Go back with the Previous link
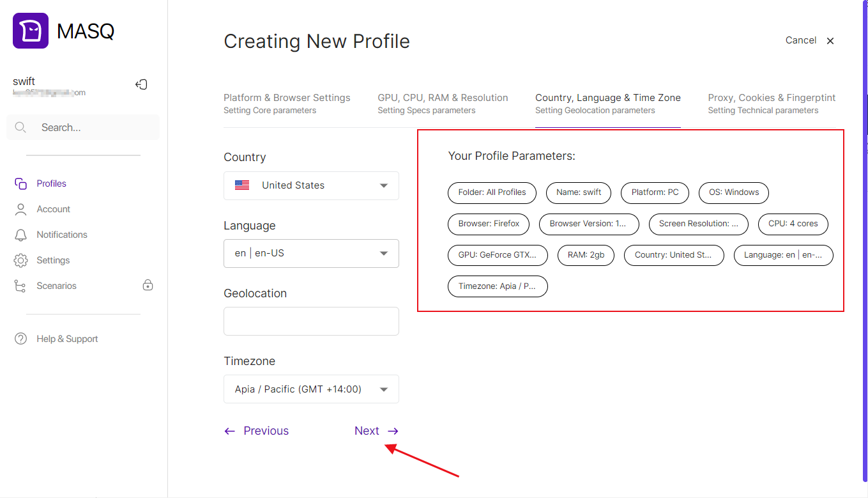Image resolution: width=868 pixels, height=498 pixels. click(x=257, y=431)
